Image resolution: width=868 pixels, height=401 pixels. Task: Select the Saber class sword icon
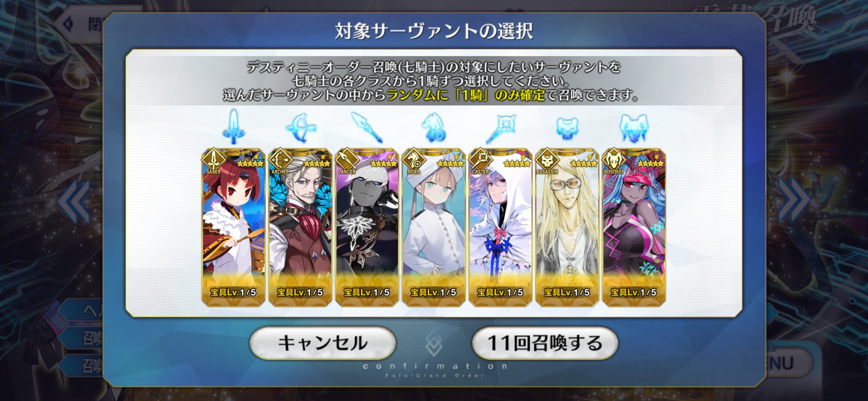[x=233, y=127]
